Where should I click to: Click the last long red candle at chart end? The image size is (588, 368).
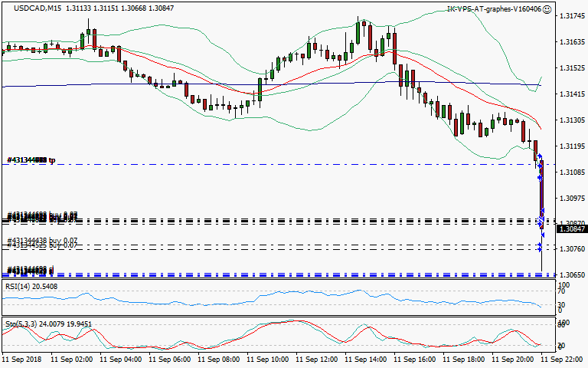tap(541, 195)
